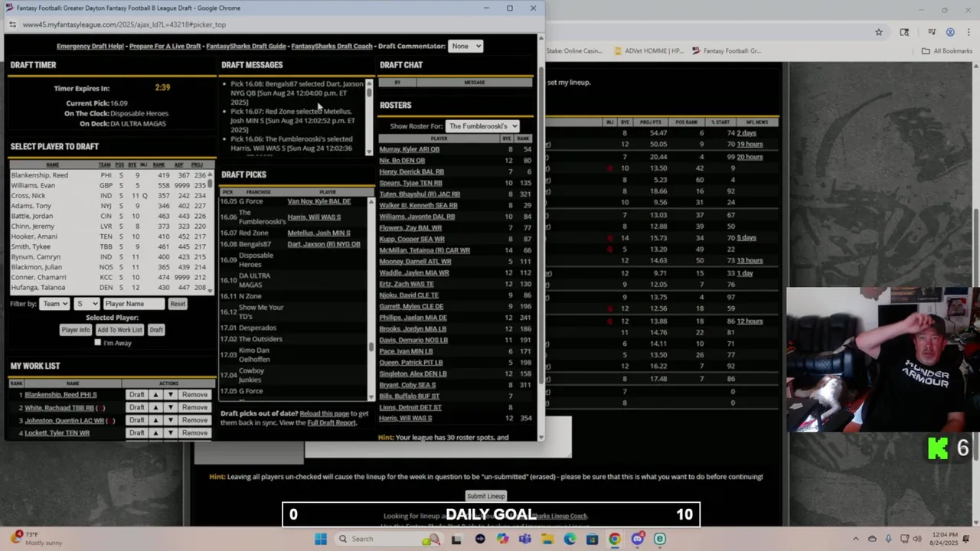Image resolution: width=980 pixels, height=551 pixels.
Task: Select Hooker, Amani in player list
Action: click(34, 236)
